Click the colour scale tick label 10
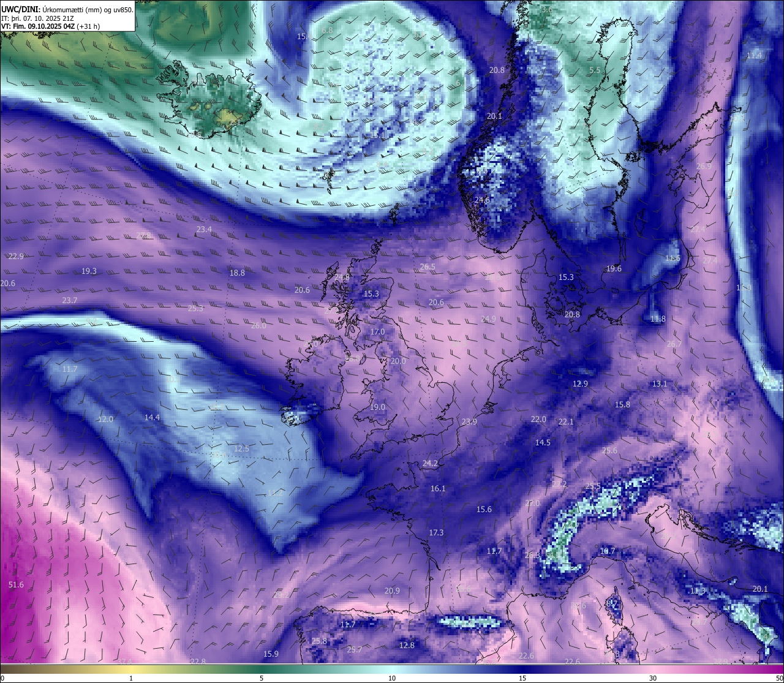784x683 pixels. click(392, 678)
